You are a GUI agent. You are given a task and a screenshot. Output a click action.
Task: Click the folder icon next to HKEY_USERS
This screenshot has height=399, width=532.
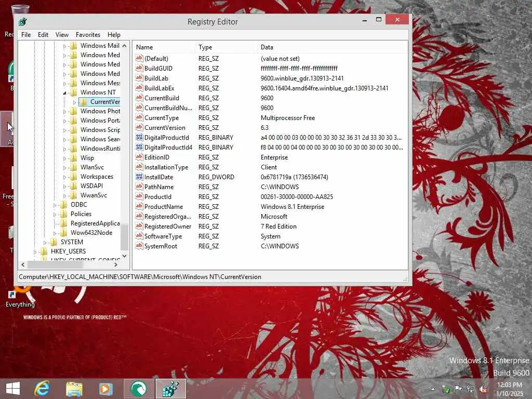[x=44, y=251]
